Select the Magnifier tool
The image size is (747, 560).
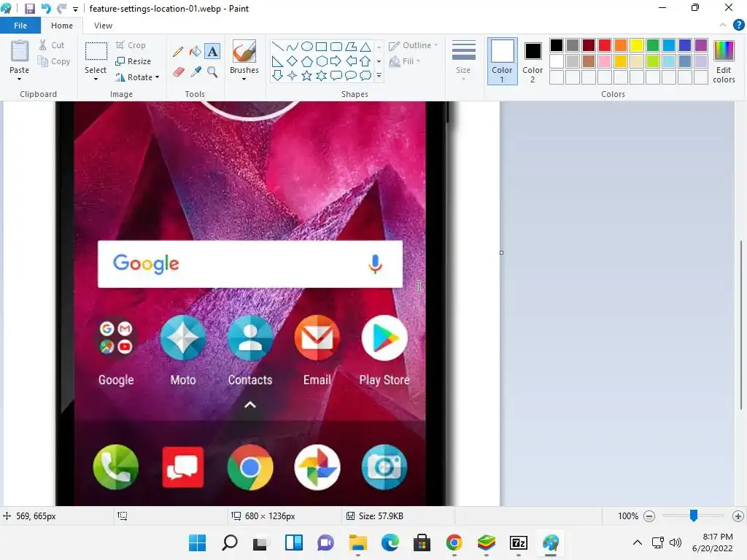(x=212, y=72)
